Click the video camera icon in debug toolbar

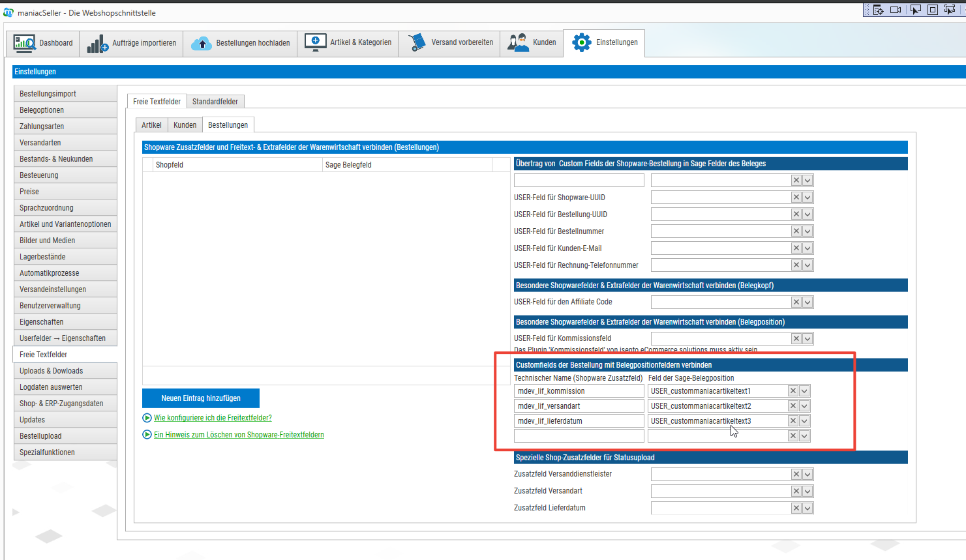point(896,10)
